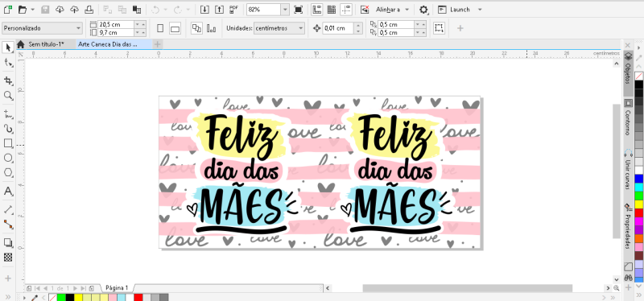Click the upload-to-cloud icon
Image resolution: width=644 pixels, height=301 pixels.
tap(74, 9)
